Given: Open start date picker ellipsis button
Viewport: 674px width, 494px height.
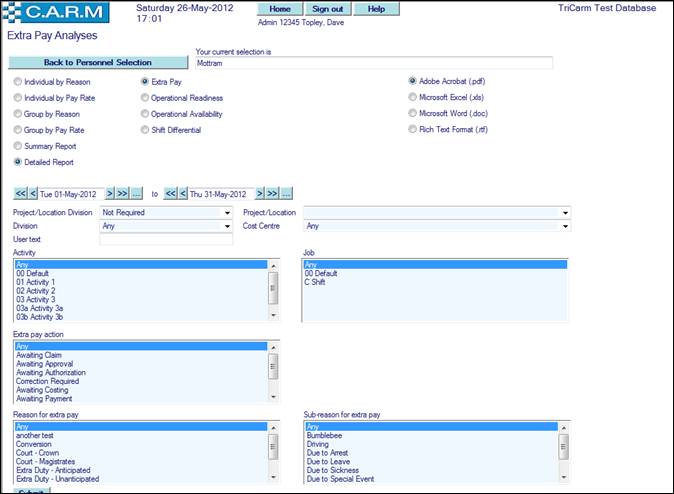Looking at the screenshot, I should (137, 193).
